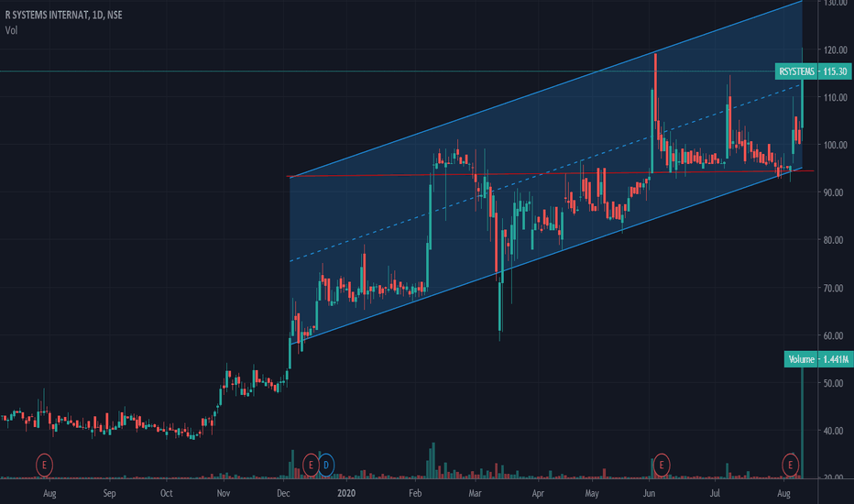Click the Sep label on time axis
Viewport: 854px width, 504px height.
click(x=109, y=493)
